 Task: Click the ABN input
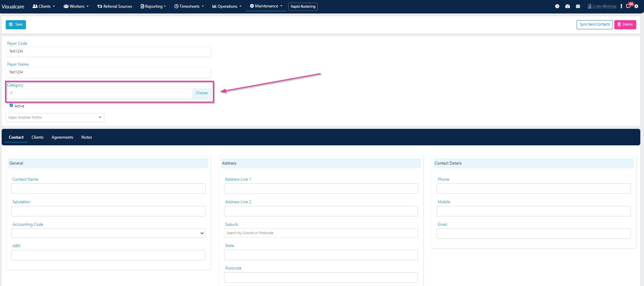coord(108,255)
